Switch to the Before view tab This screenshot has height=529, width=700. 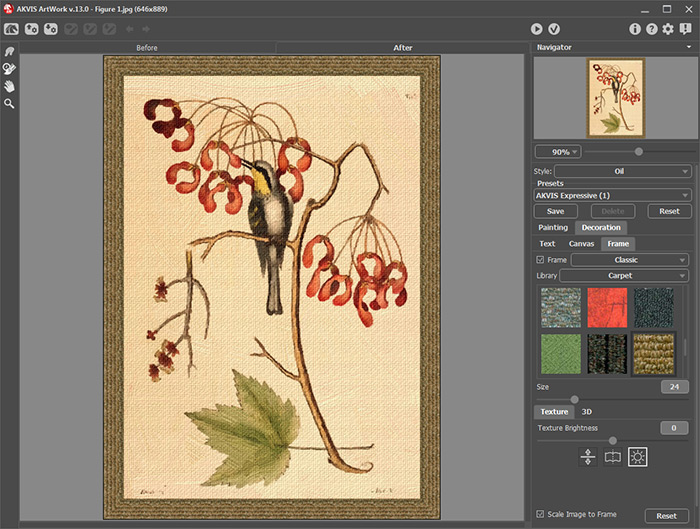pyautogui.click(x=147, y=47)
